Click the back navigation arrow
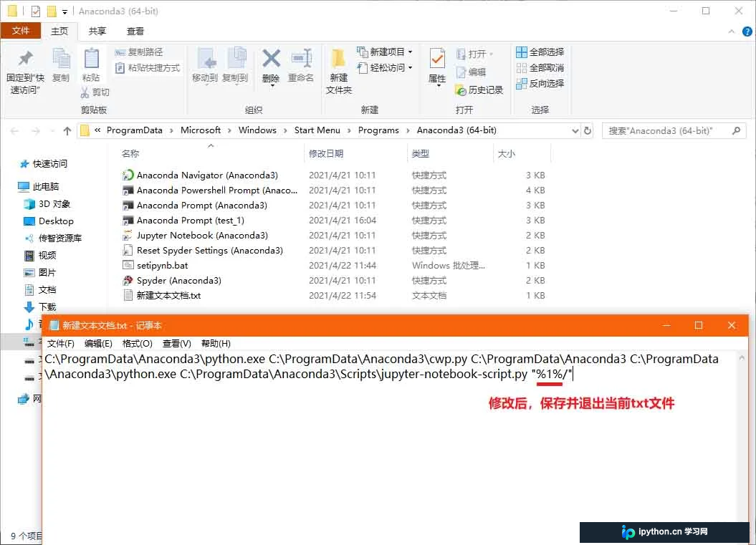The image size is (756, 545). pos(14,130)
